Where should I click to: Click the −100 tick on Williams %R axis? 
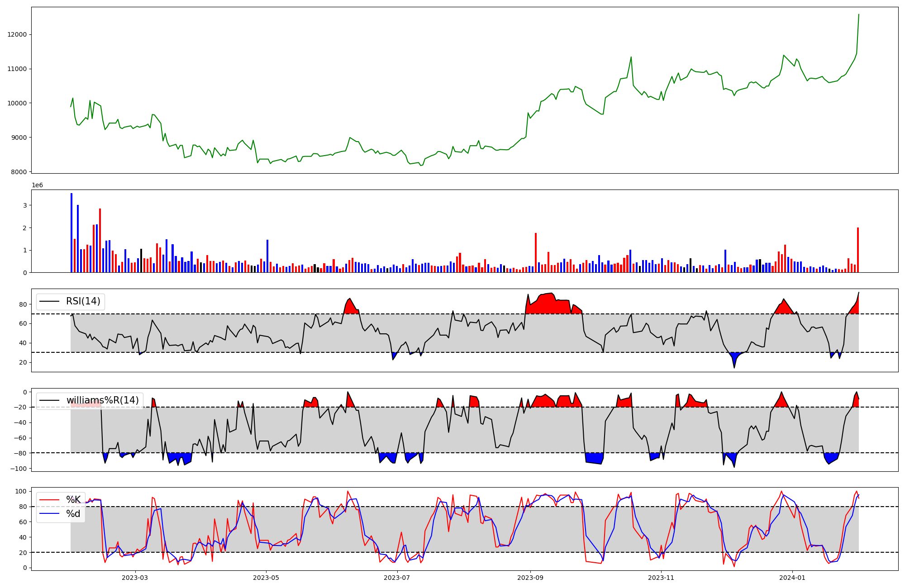point(19,469)
